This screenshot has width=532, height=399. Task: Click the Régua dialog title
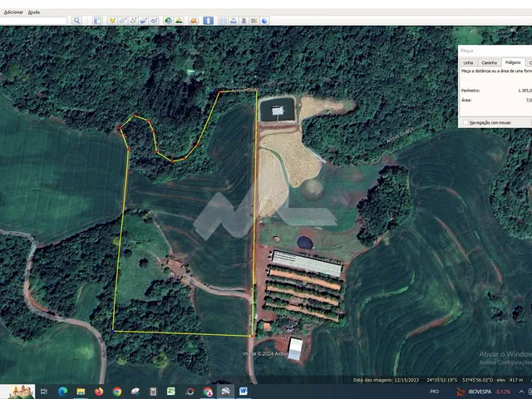467,51
